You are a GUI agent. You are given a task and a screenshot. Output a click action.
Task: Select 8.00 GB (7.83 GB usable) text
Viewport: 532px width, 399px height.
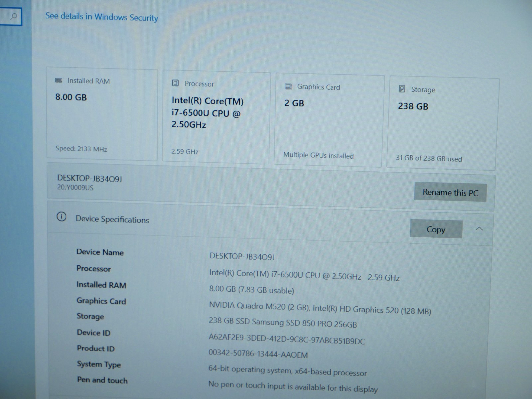click(251, 289)
